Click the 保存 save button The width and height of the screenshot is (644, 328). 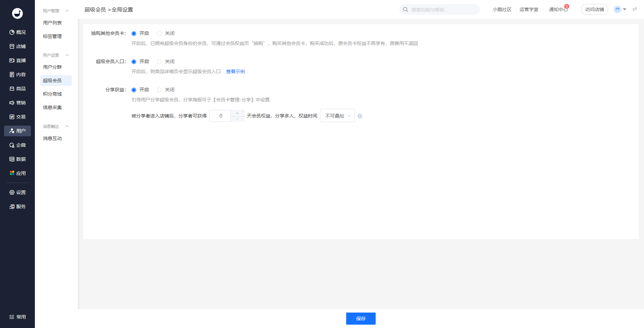361,319
